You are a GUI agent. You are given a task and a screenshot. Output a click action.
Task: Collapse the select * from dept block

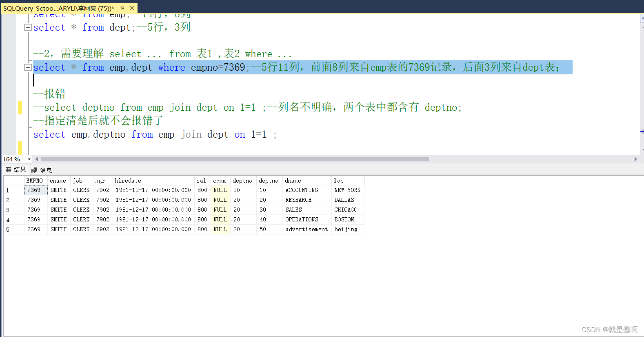28,27
